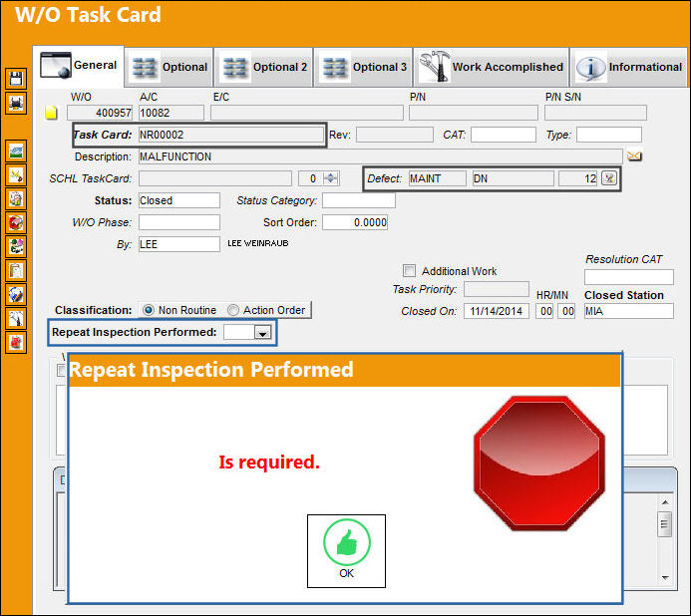Select the Action Order radio button

233,310
